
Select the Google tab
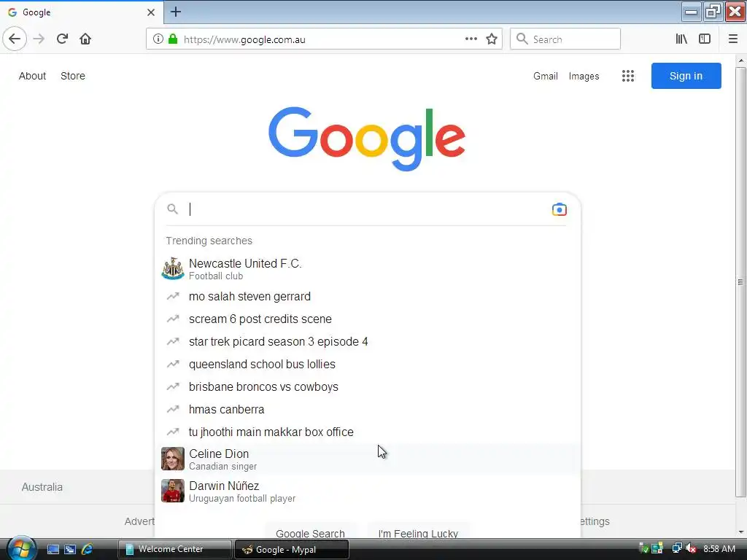click(x=81, y=12)
